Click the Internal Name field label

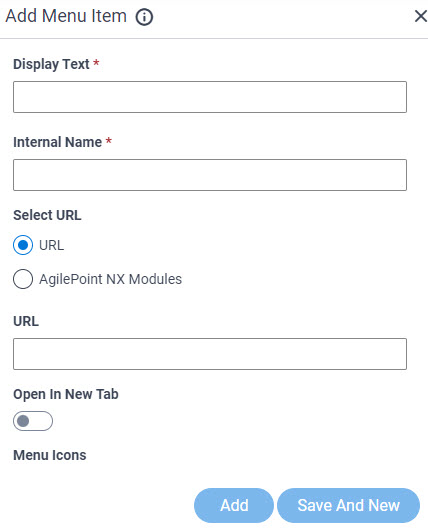tap(57, 142)
